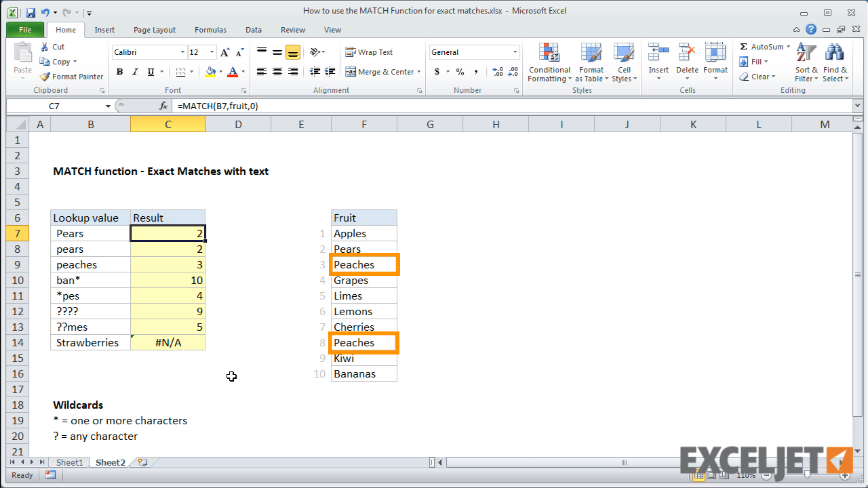Open the Page Layout tab
The image size is (868, 488).
(154, 30)
